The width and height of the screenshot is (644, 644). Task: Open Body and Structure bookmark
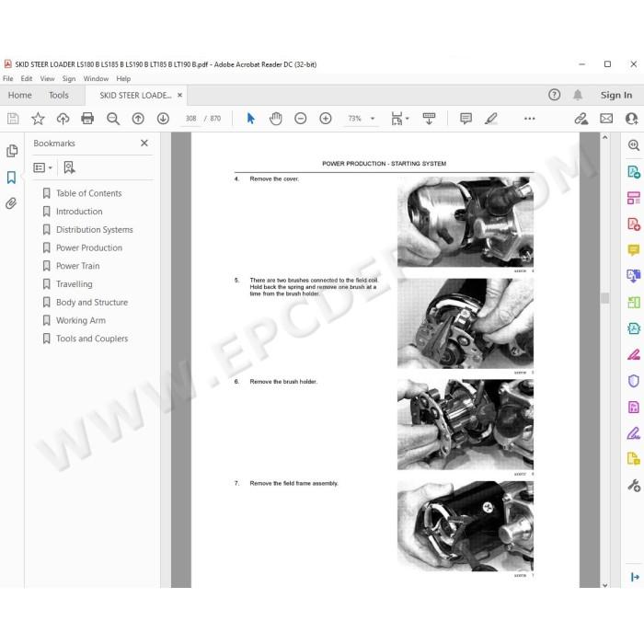pos(92,302)
